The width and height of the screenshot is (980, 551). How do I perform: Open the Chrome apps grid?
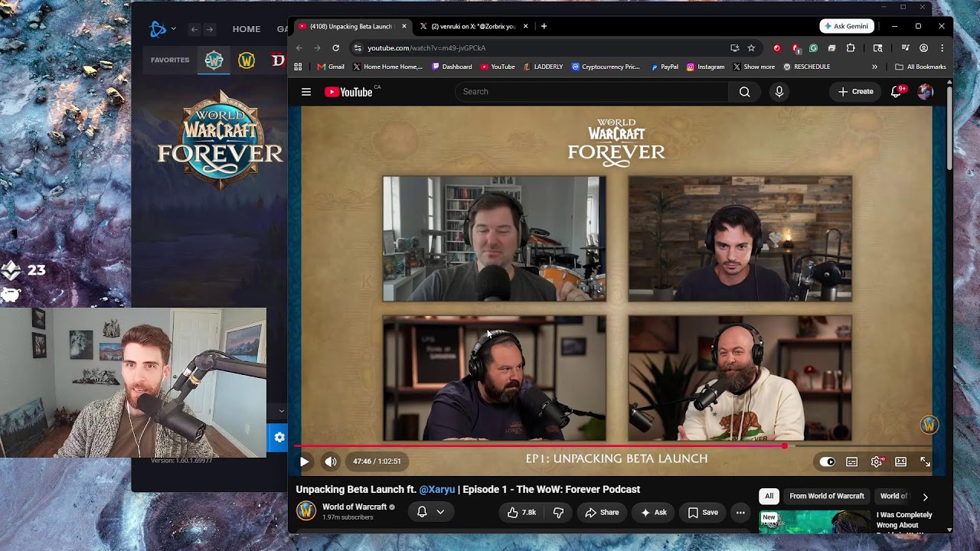click(298, 67)
